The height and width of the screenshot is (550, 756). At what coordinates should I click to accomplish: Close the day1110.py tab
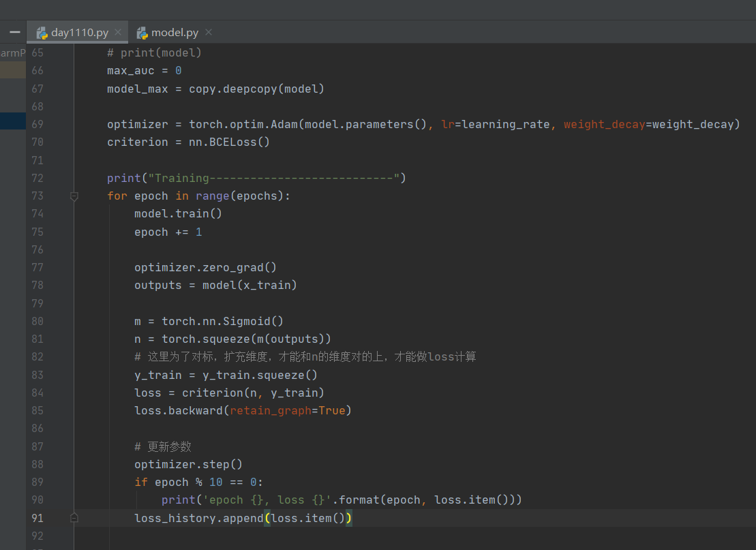118,32
